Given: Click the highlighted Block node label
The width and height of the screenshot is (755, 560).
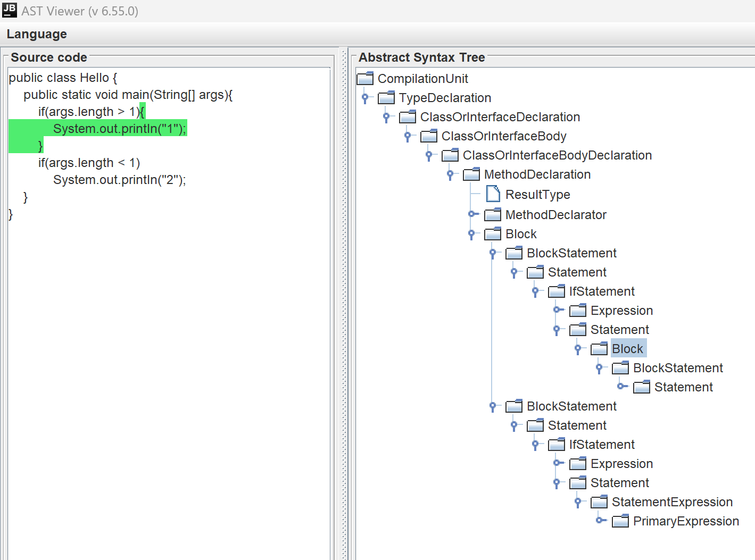Looking at the screenshot, I should click(x=628, y=349).
